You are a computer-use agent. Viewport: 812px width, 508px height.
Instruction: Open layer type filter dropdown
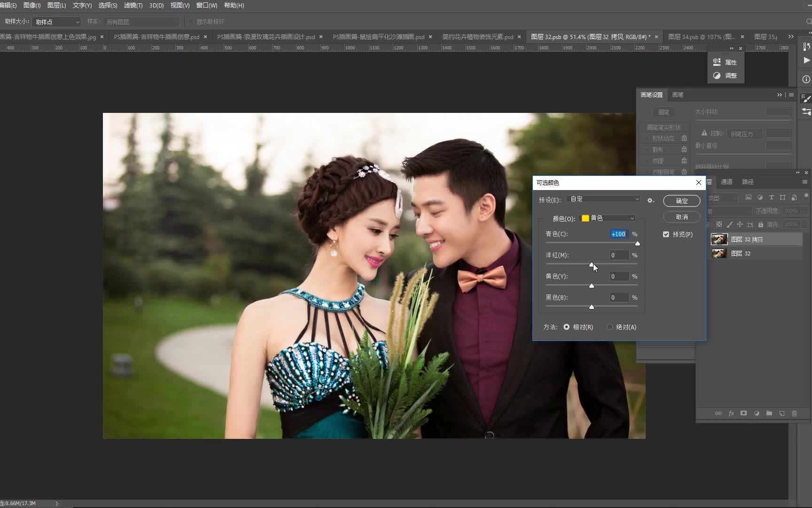pyautogui.click(x=722, y=198)
